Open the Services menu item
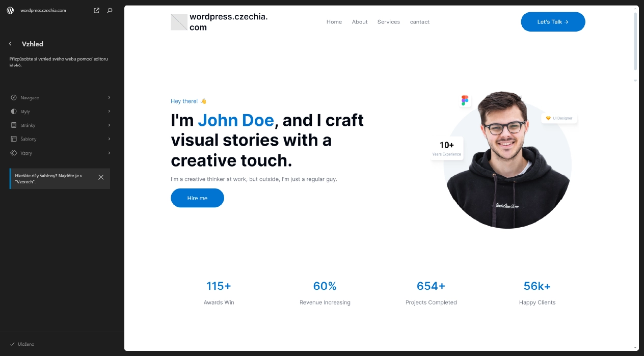 pos(389,22)
